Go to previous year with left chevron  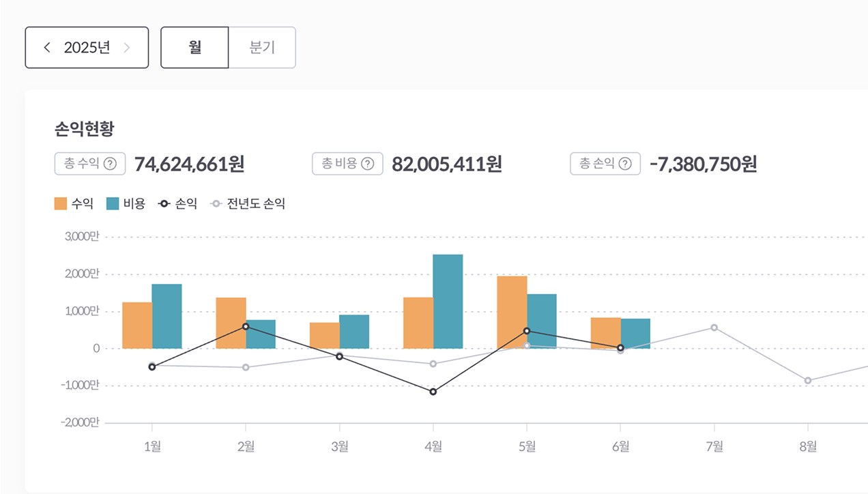(x=46, y=48)
